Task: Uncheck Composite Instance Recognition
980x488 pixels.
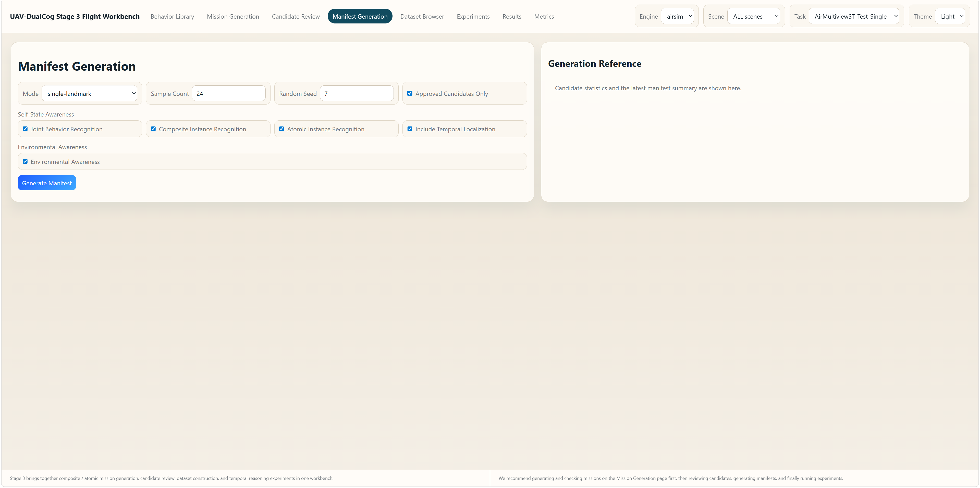Action: (153, 129)
